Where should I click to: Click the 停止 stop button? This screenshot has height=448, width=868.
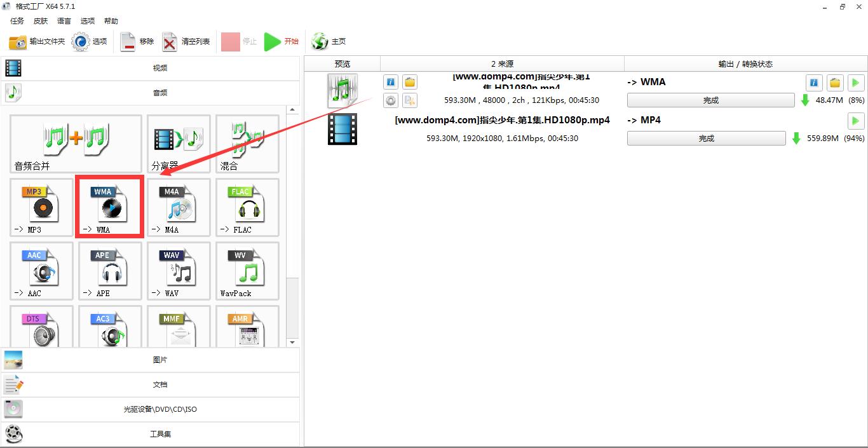[x=240, y=41]
